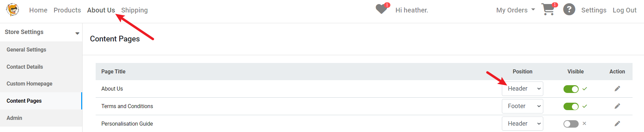Edit the Terms and Conditions pencil icon
The height and width of the screenshot is (132, 644).
(617, 106)
